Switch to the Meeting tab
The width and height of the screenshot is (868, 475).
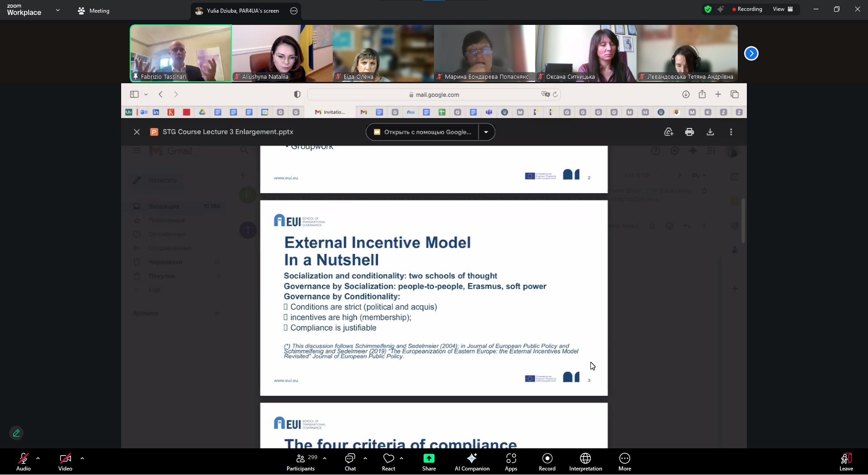[x=94, y=11]
